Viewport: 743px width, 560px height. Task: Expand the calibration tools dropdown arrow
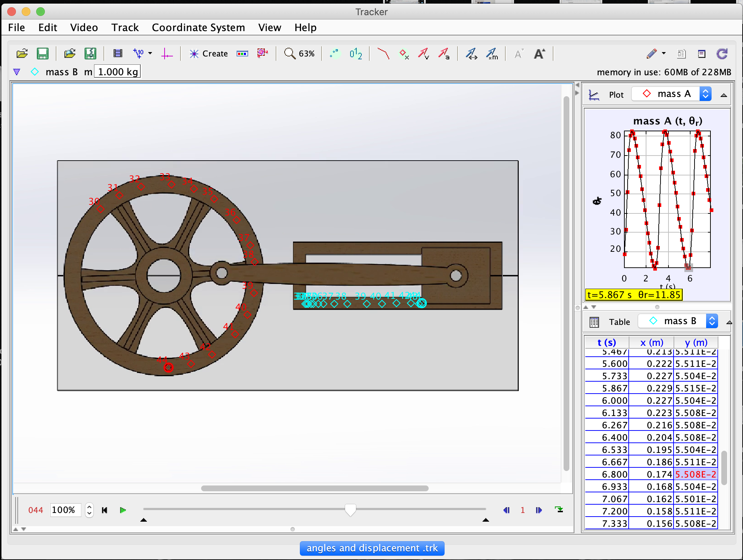tap(150, 54)
